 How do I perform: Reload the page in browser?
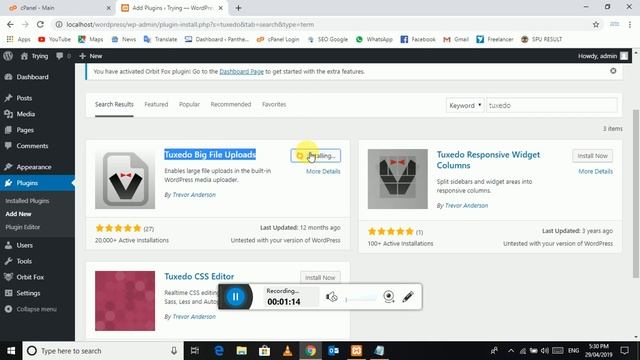pyautogui.click(x=40, y=24)
